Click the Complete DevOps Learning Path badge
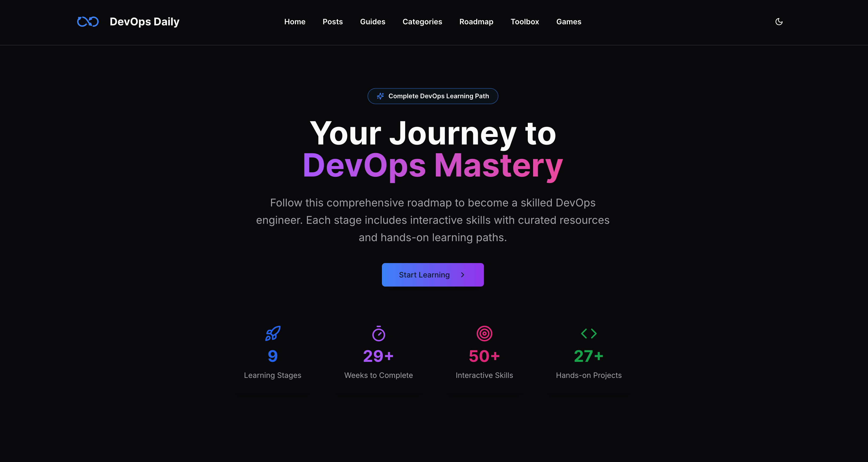This screenshot has width=868, height=462. pyautogui.click(x=433, y=96)
